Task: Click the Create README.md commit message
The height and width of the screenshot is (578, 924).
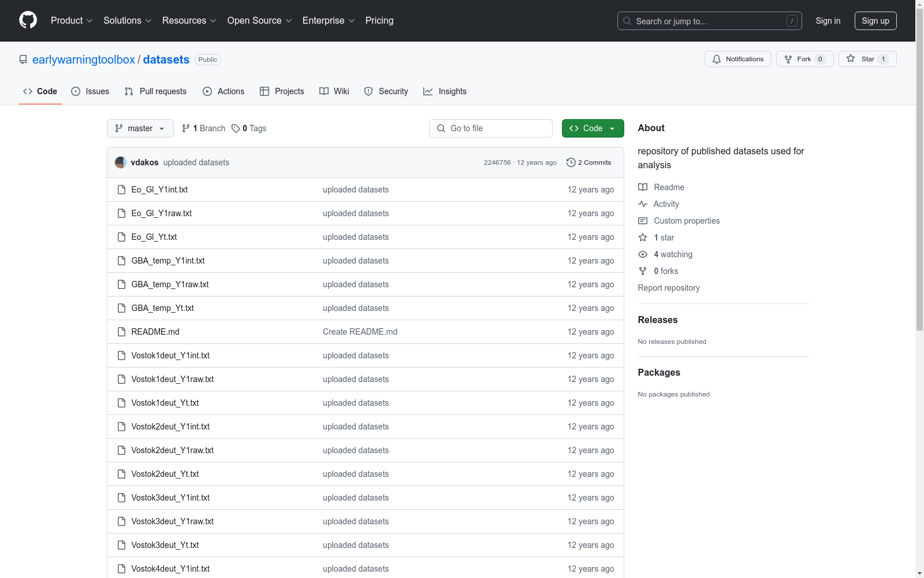Action: 360,332
